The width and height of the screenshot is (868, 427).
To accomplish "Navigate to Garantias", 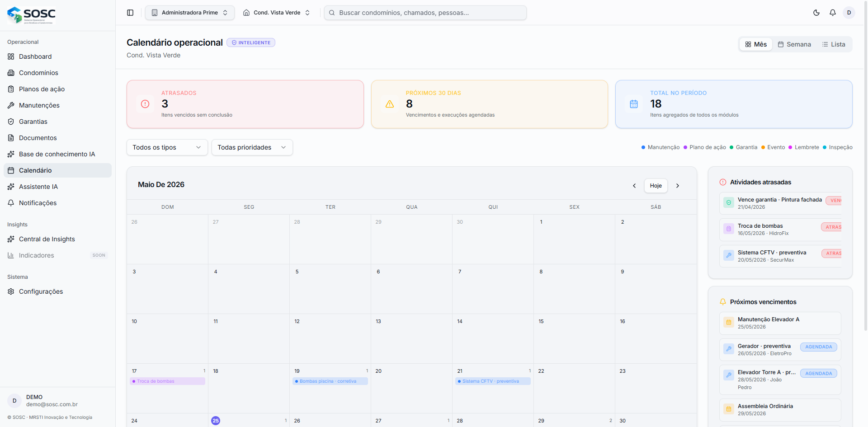I will 57,122.
